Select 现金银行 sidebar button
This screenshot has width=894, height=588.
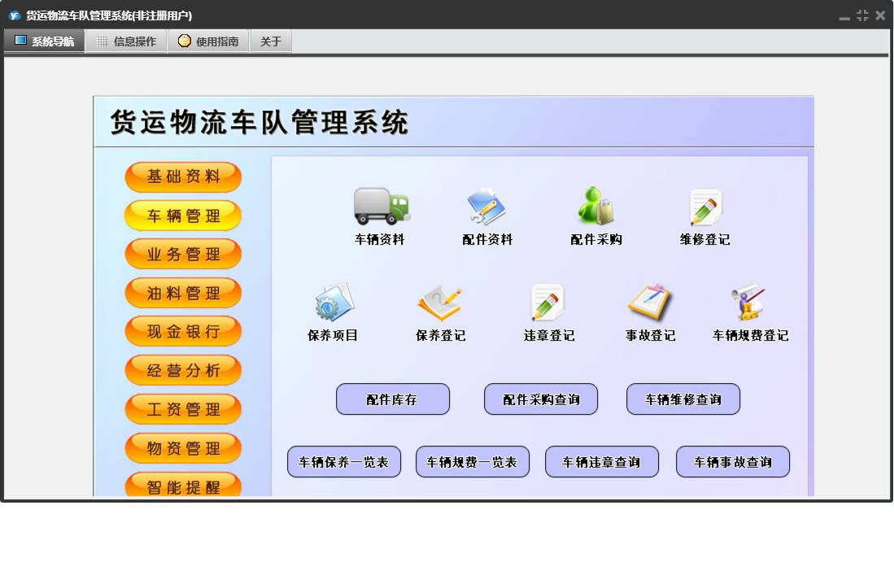183,332
